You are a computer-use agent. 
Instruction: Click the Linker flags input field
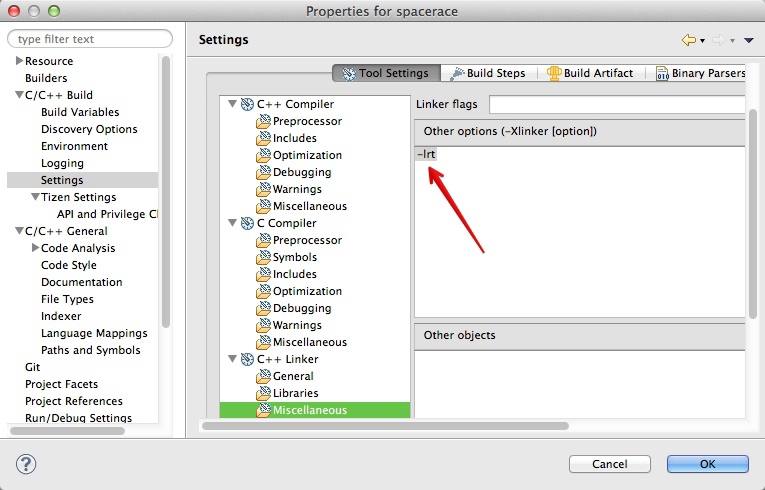[x=617, y=104]
